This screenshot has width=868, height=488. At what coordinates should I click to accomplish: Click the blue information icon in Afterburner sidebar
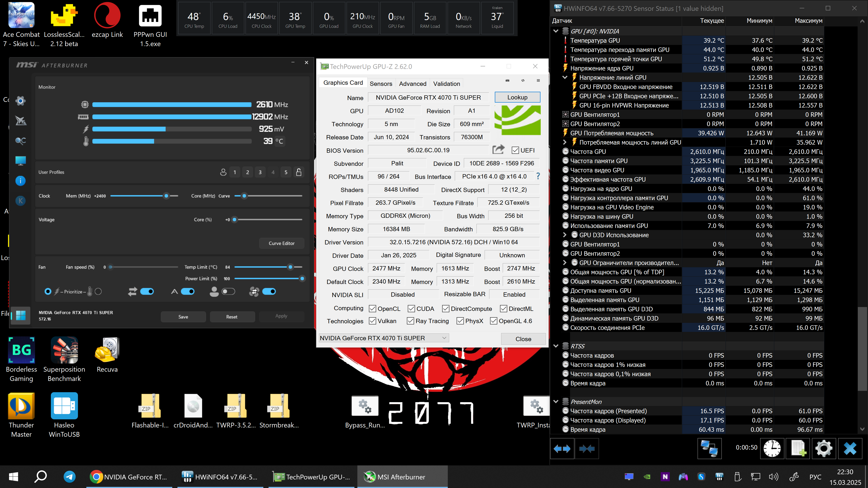click(x=20, y=181)
